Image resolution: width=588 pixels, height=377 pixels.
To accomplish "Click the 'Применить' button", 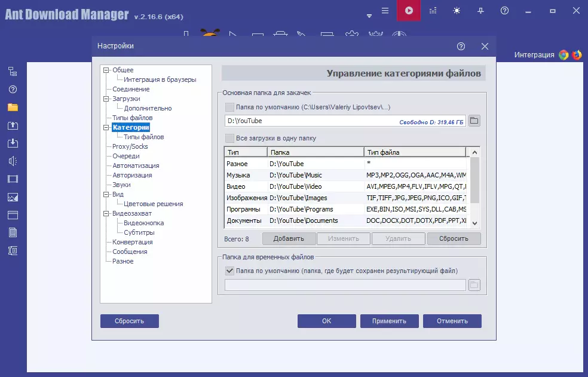I will tap(389, 321).
